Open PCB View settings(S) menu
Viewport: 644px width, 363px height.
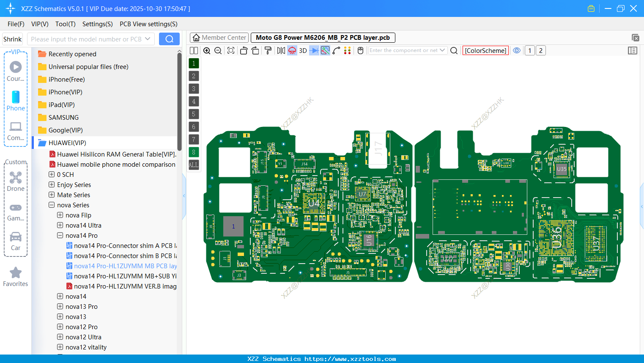[x=148, y=24]
